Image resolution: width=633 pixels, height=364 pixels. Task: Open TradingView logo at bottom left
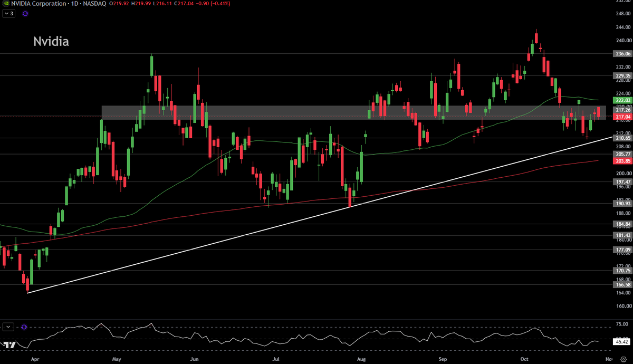pyautogui.click(x=9, y=344)
